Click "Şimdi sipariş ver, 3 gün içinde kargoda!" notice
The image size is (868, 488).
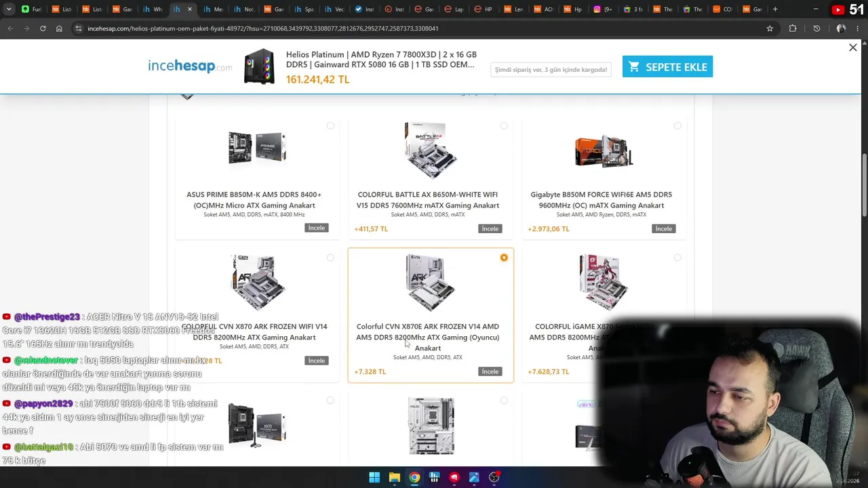click(551, 69)
